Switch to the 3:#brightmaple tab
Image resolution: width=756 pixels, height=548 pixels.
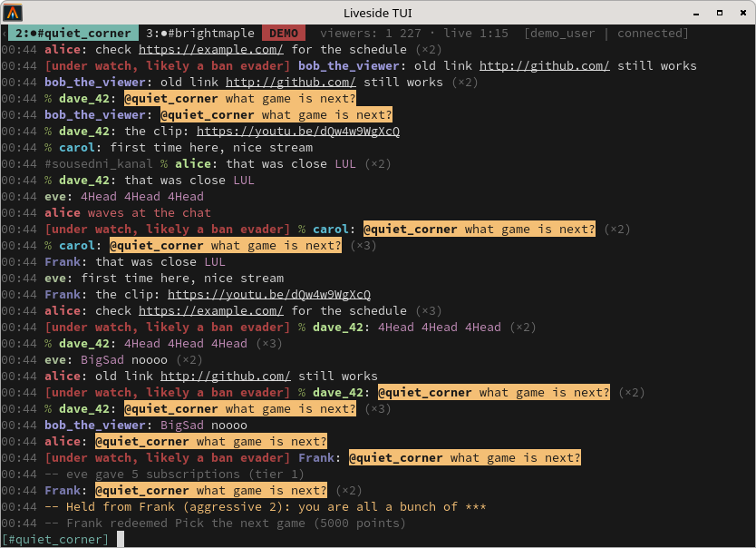pos(200,34)
